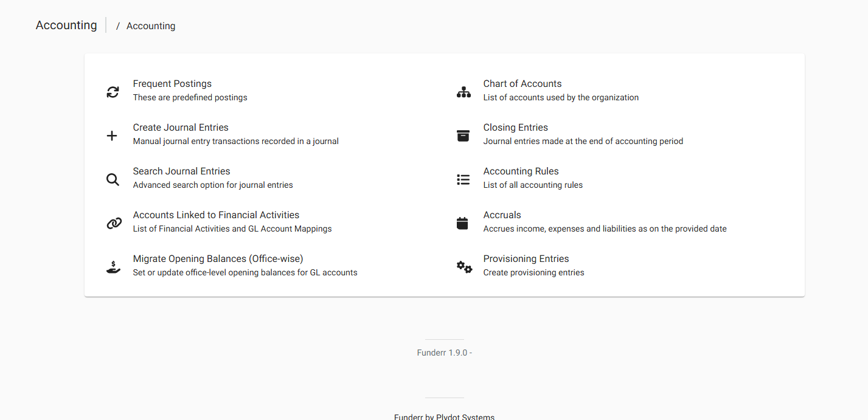Image resolution: width=868 pixels, height=420 pixels.
Task: Open Migrate Opening Balances (Office-wise)
Action: coord(218,258)
